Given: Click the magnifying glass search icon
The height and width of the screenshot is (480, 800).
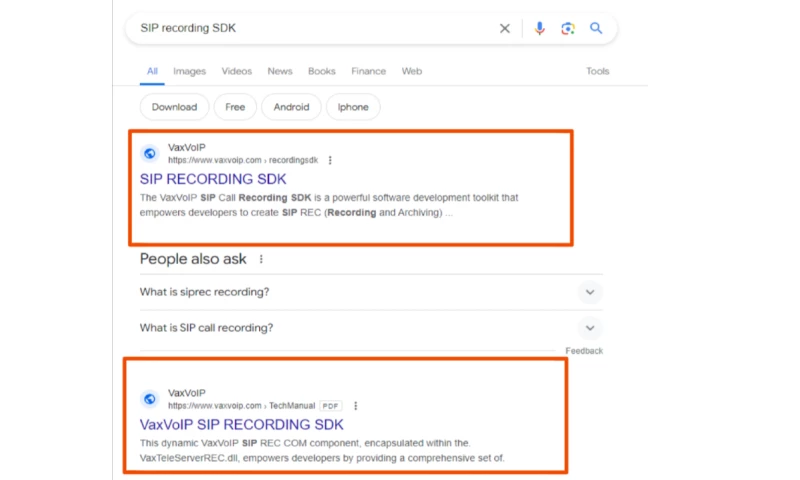Looking at the screenshot, I should tap(595, 28).
